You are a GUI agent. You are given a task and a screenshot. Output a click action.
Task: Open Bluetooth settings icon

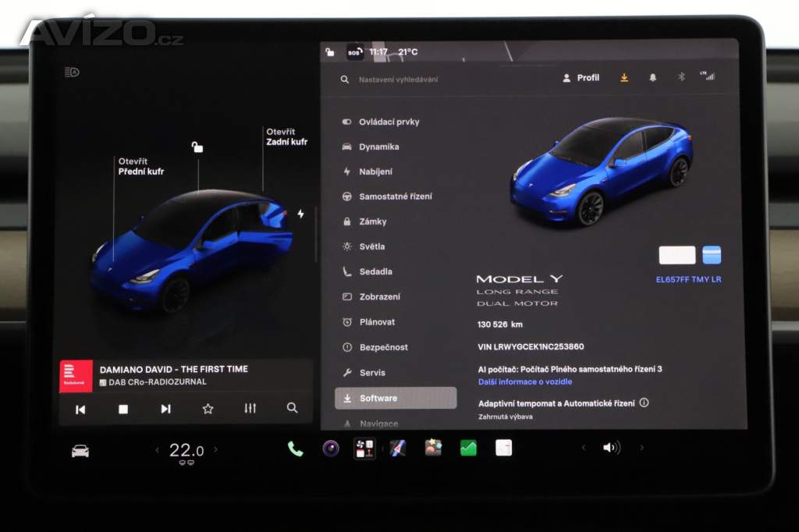[681, 77]
